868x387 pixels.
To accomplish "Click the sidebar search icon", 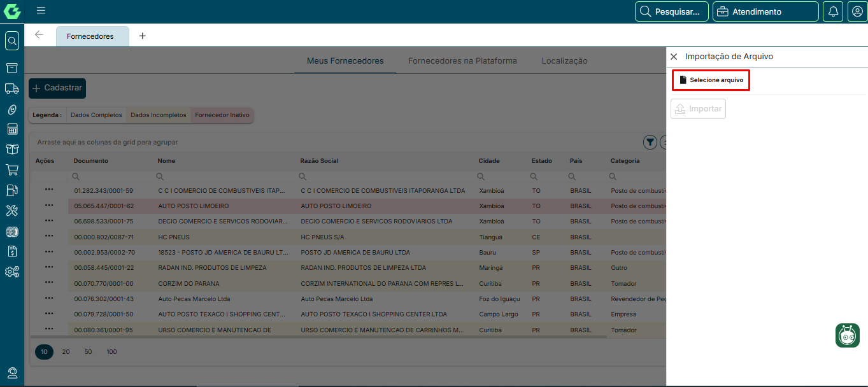I will tap(12, 41).
